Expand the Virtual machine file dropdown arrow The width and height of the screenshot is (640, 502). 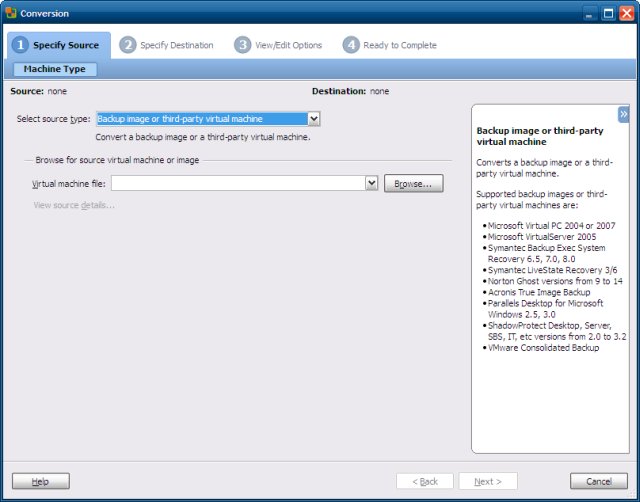(x=371, y=184)
